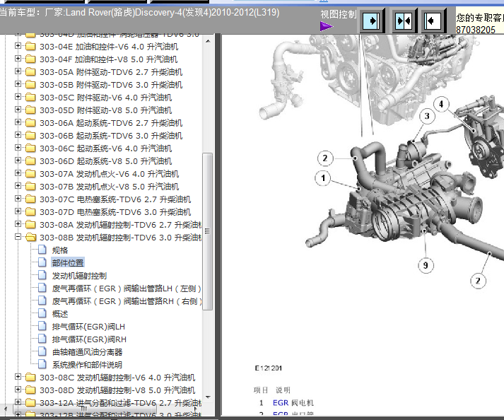Click callout number 9 in diagram
The height and width of the screenshot is (420, 504).
point(426,265)
